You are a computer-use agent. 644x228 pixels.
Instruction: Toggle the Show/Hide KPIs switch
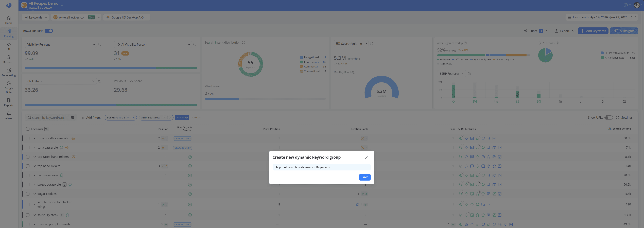coord(49,31)
